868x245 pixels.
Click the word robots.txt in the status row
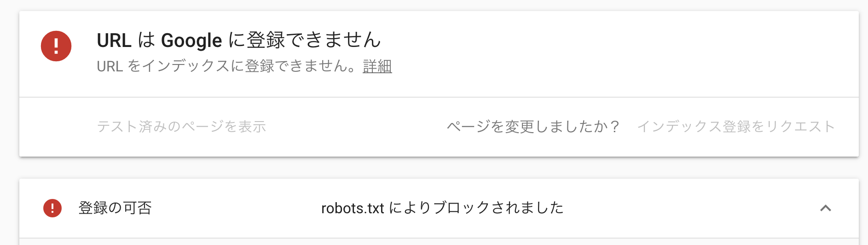[x=353, y=208]
